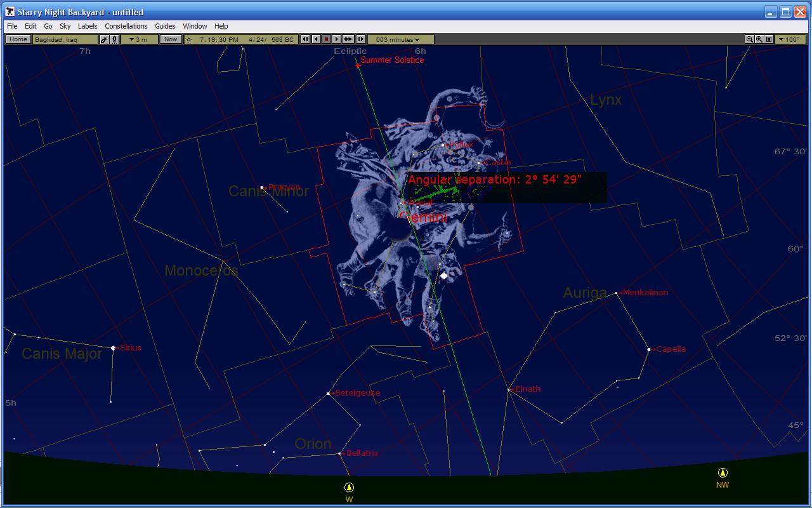Click the Home location button
The image size is (812, 508).
pos(18,39)
